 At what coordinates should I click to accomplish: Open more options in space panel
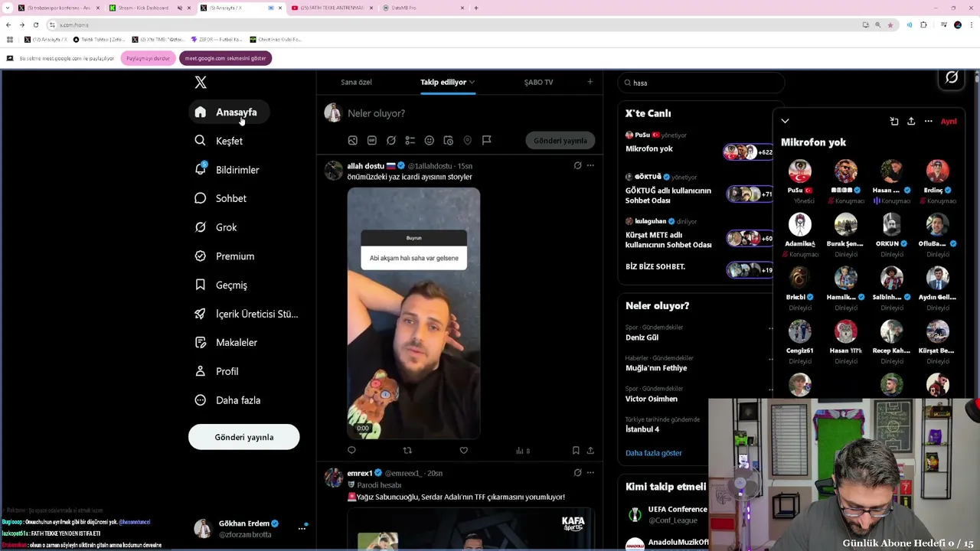pos(928,121)
